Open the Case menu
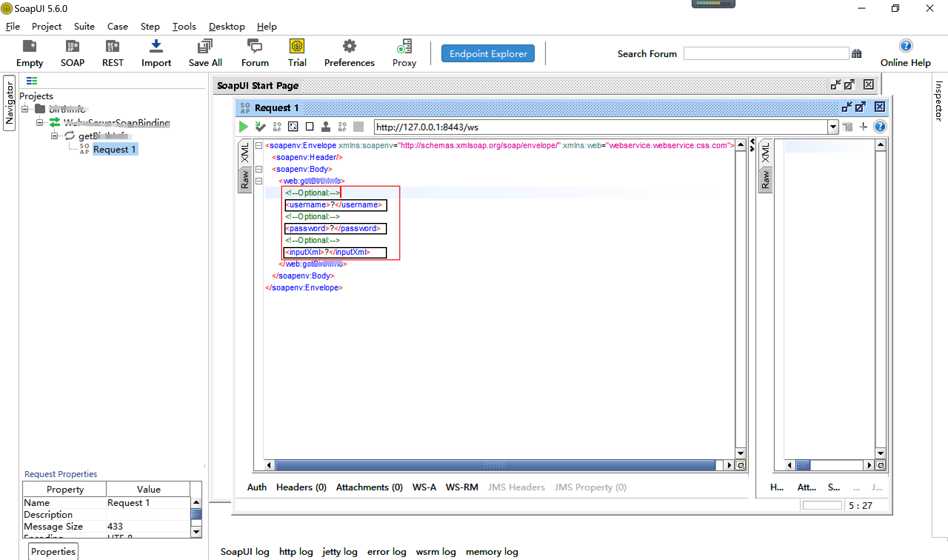This screenshot has width=948, height=560. pyautogui.click(x=117, y=26)
